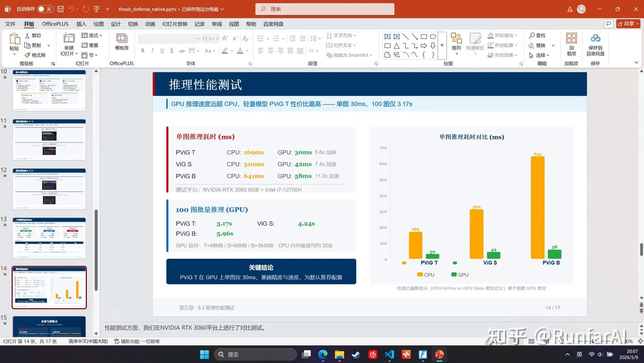Click the text highlight color swatch
644x363 pixels.
pos(225,51)
